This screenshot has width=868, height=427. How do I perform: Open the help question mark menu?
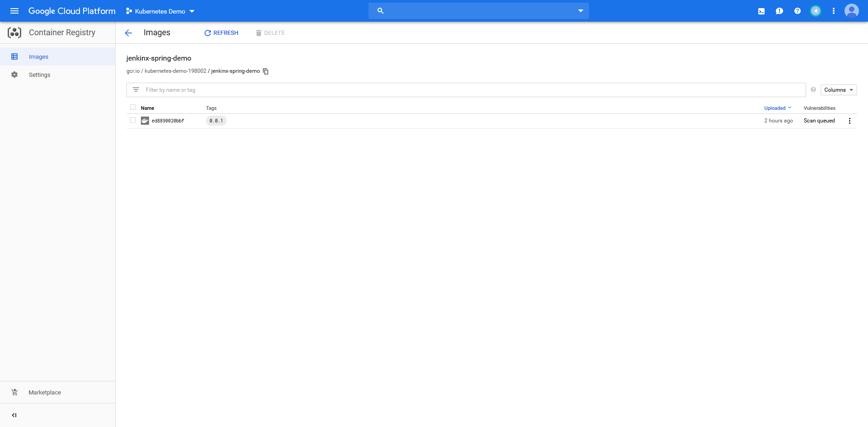[x=798, y=11]
